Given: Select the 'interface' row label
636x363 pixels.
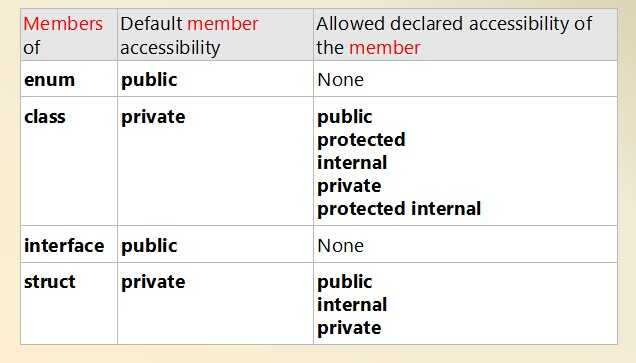Looking at the screenshot, I should (x=64, y=246).
